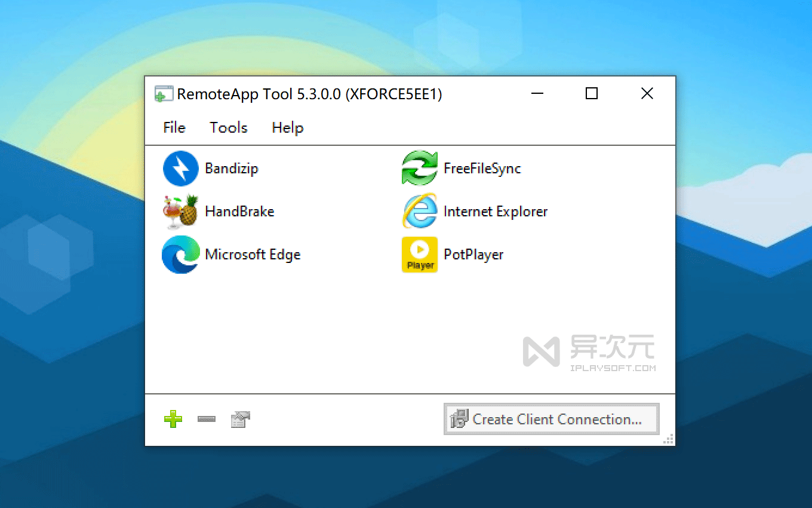The image size is (812, 508).
Task: Select the Microsoft Edge app icon
Action: pos(180,254)
